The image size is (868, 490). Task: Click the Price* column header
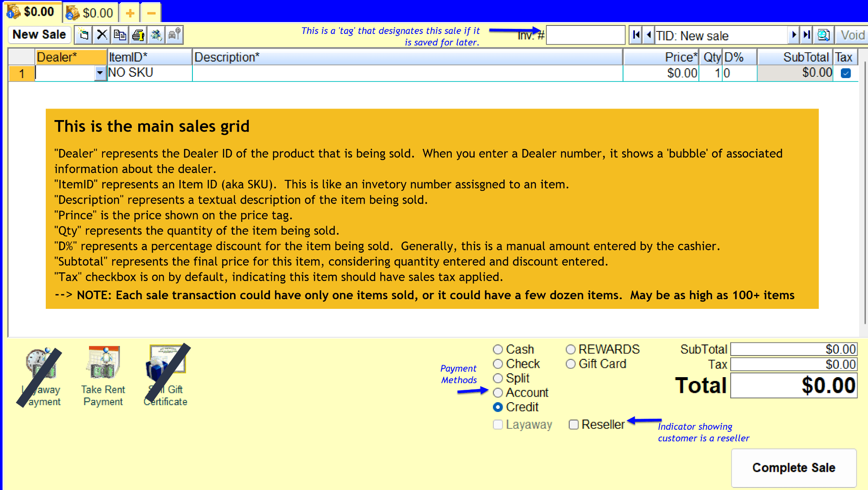point(661,57)
